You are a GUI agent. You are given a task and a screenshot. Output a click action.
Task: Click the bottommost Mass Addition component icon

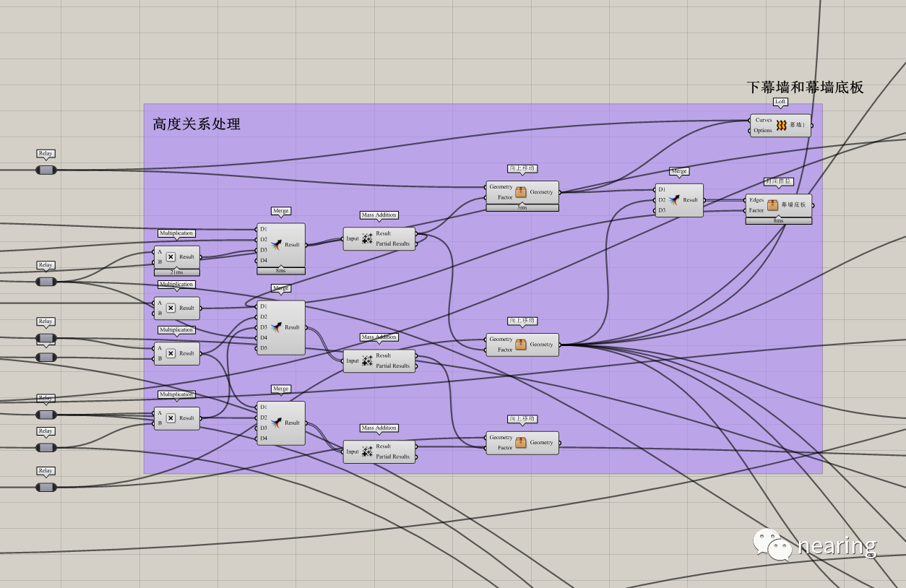coord(367,451)
